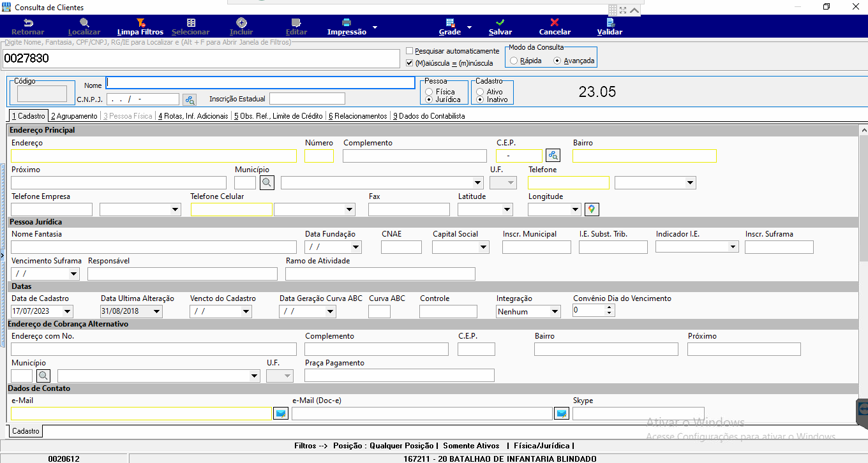Click the Município search magnifier icon

click(267, 182)
